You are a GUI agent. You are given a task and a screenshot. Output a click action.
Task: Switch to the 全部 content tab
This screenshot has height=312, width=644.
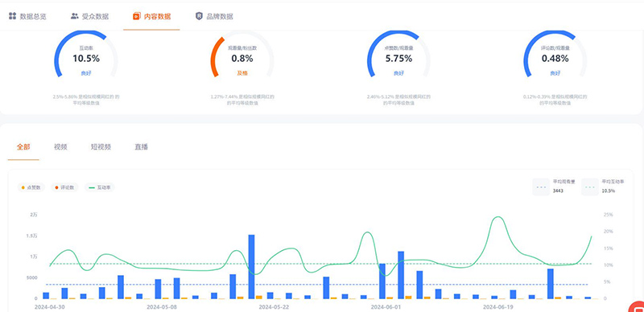23,147
